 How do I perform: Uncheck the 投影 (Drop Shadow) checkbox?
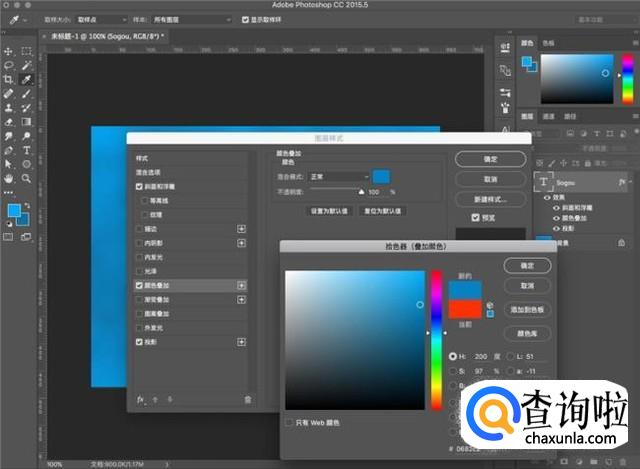point(139,342)
